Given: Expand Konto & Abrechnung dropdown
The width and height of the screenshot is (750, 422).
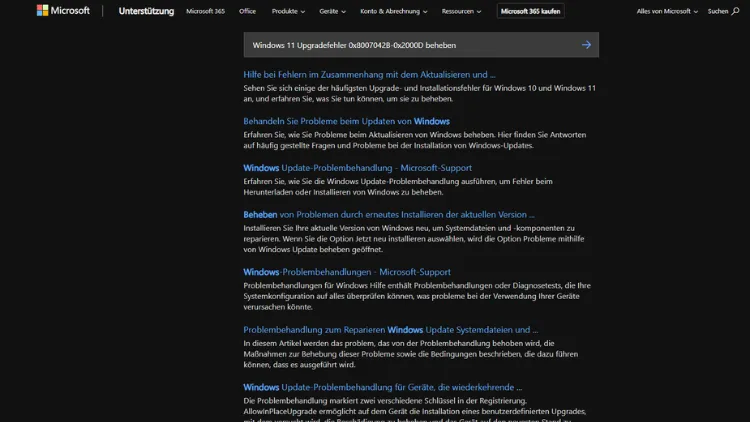Looking at the screenshot, I should tap(394, 11).
